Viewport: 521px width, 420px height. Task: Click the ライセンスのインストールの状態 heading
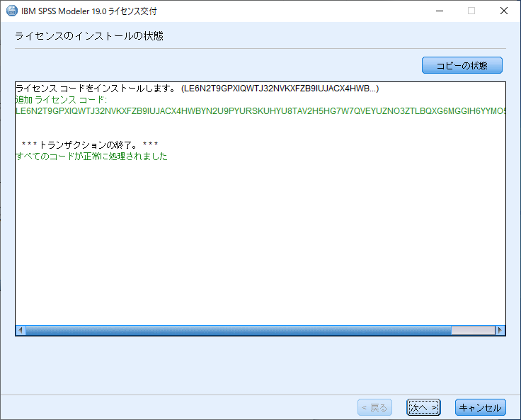pyautogui.click(x=89, y=35)
